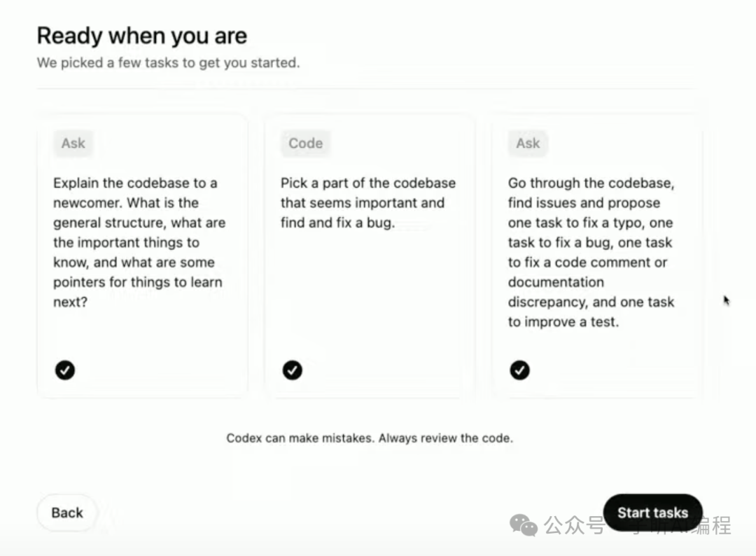Click the 'Ready when you are' heading
This screenshot has width=756, height=556.
click(141, 36)
